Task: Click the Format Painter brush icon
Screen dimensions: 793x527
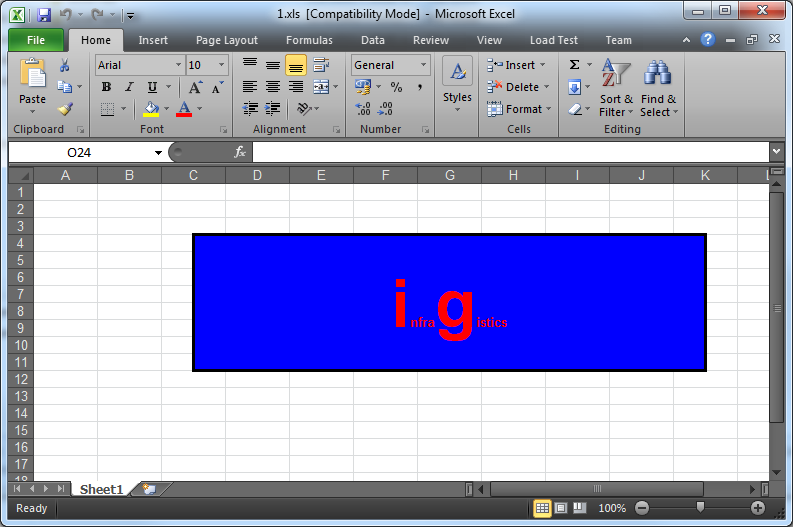Action: pyautogui.click(x=64, y=110)
